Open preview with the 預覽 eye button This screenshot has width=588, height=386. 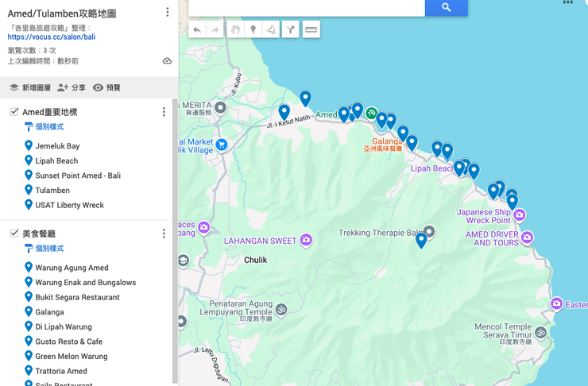click(106, 88)
